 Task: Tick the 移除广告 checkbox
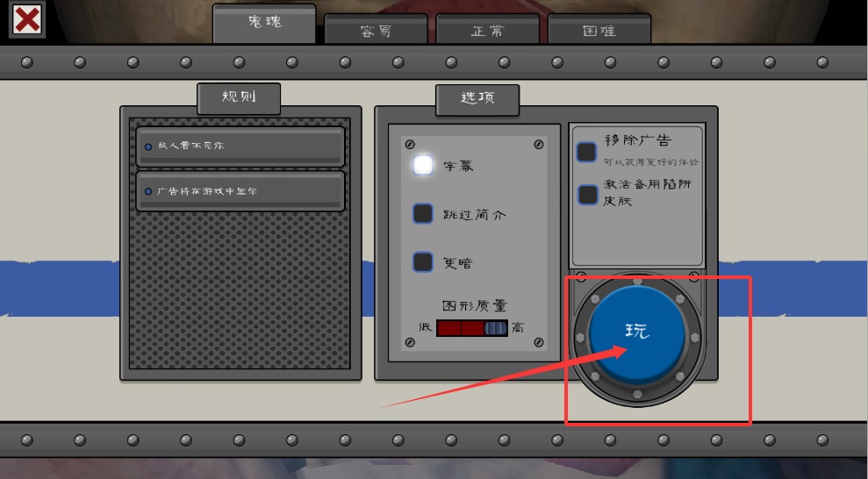click(x=586, y=152)
